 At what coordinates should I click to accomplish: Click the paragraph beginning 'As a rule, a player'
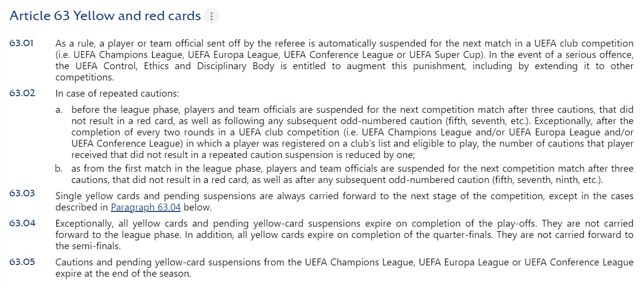[x=344, y=60]
